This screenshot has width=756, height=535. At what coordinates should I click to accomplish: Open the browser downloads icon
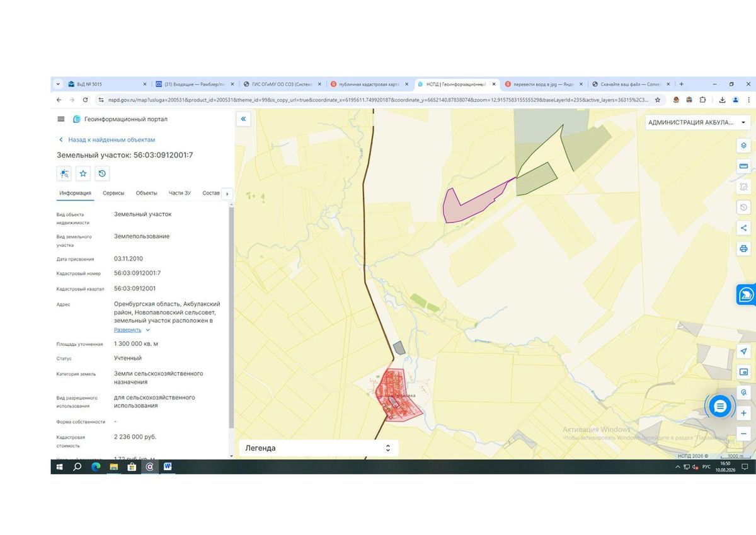pyautogui.click(x=722, y=100)
